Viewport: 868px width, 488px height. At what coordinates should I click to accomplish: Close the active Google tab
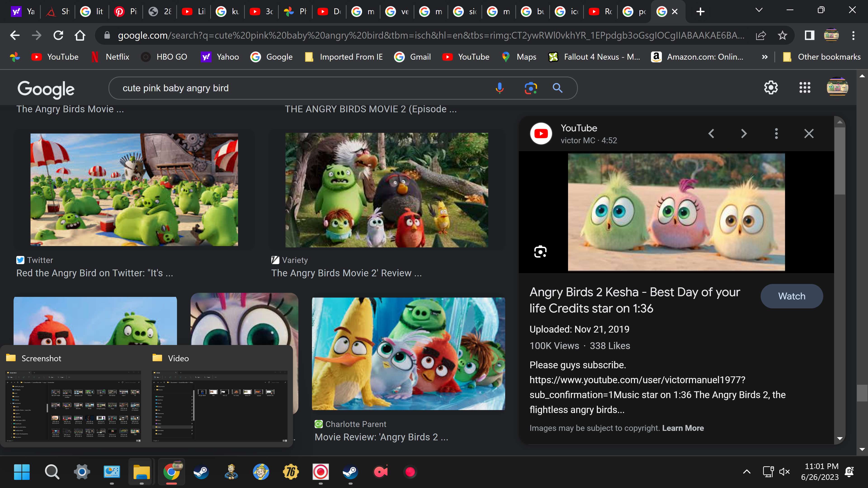click(675, 12)
